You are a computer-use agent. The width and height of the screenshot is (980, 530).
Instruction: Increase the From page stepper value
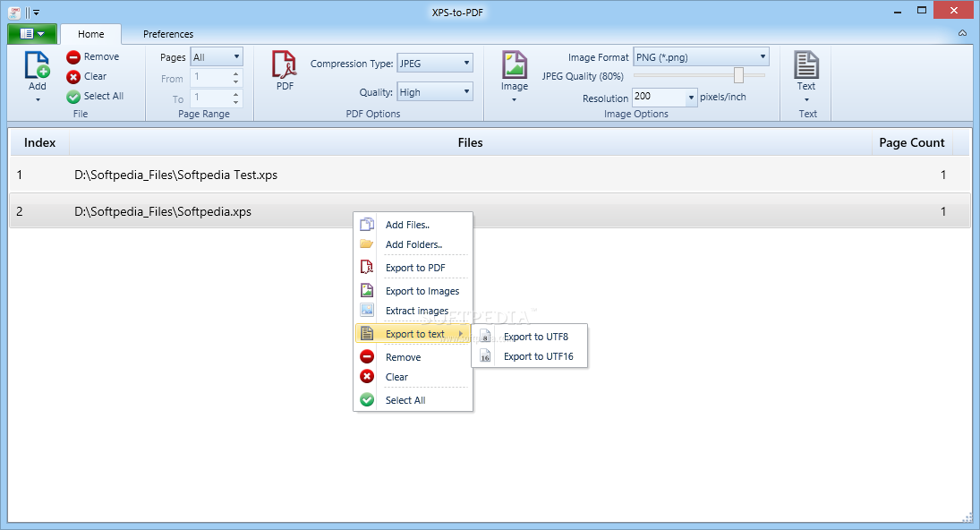pos(235,73)
